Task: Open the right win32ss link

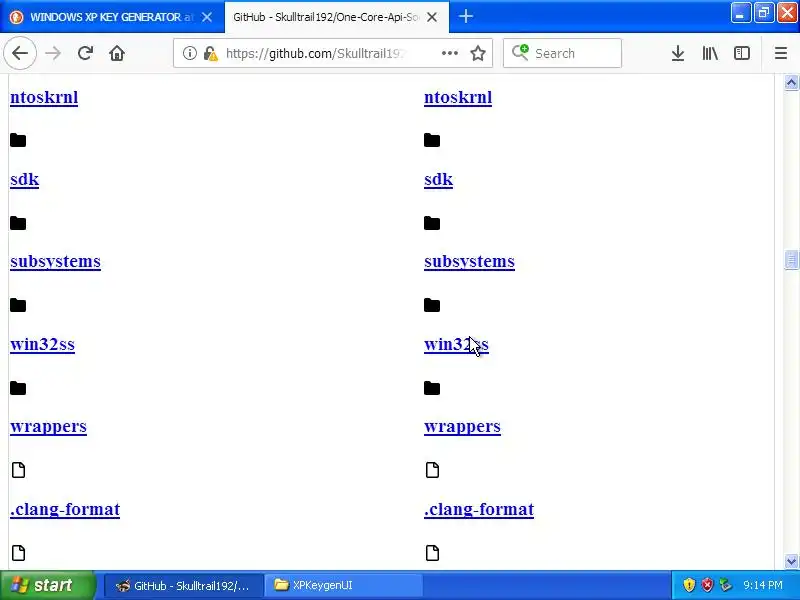Action: (x=456, y=344)
